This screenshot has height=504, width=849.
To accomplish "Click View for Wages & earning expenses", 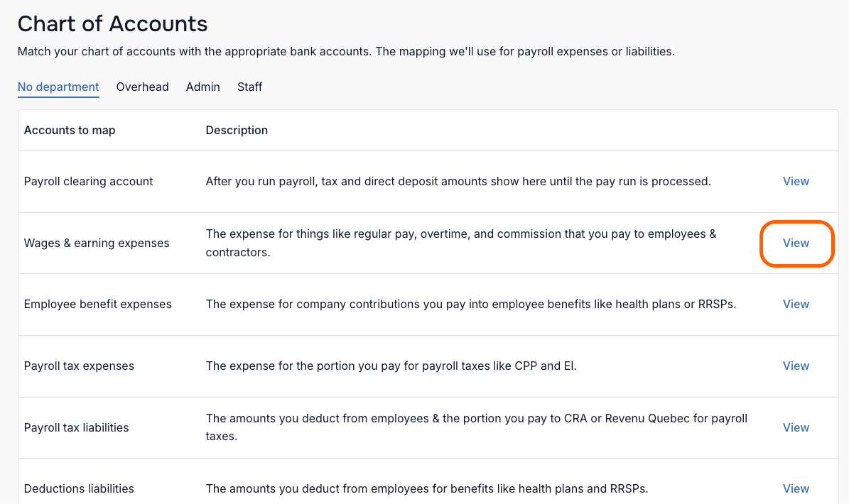I will [x=796, y=243].
